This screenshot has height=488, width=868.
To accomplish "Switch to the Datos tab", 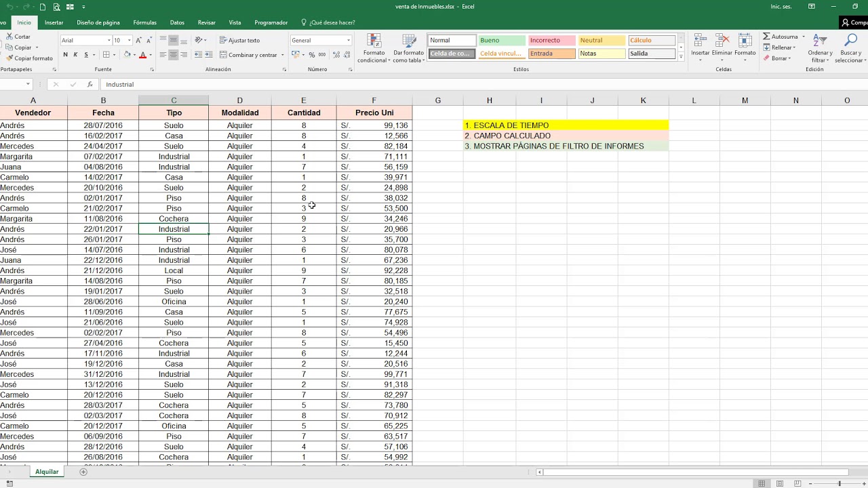I will coord(177,22).
